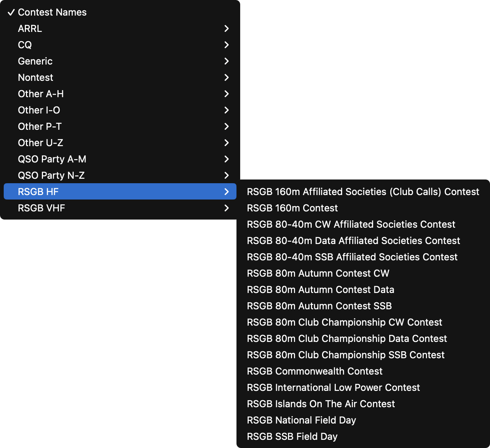
Task: Click the Other I-O chevron arrow
Action: 226,110
